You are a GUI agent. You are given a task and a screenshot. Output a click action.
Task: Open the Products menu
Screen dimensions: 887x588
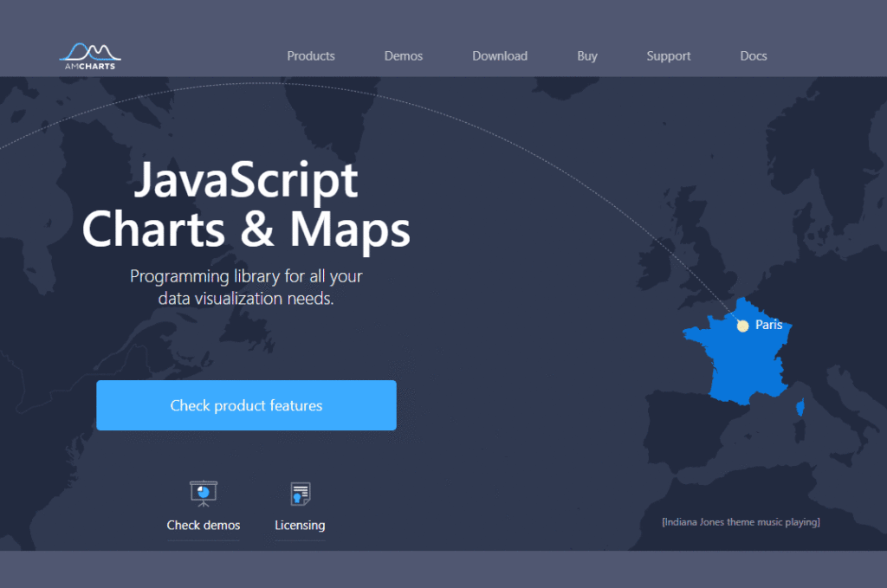[311, 55]
